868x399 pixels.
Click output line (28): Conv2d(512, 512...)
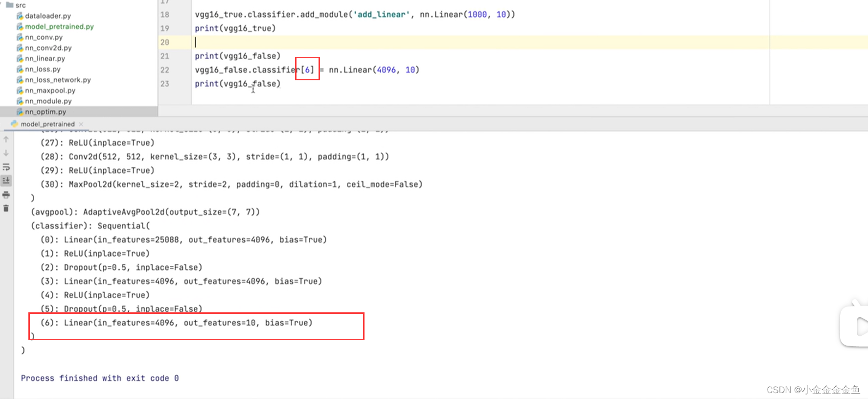coord(215,157)
